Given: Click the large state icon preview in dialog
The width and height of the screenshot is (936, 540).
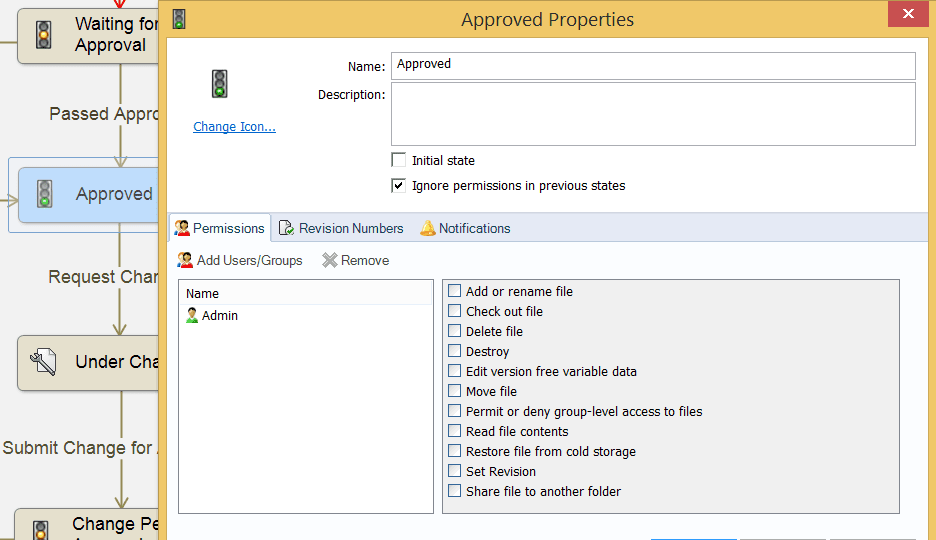Looking at the screenshot, I should click(220, 84).
